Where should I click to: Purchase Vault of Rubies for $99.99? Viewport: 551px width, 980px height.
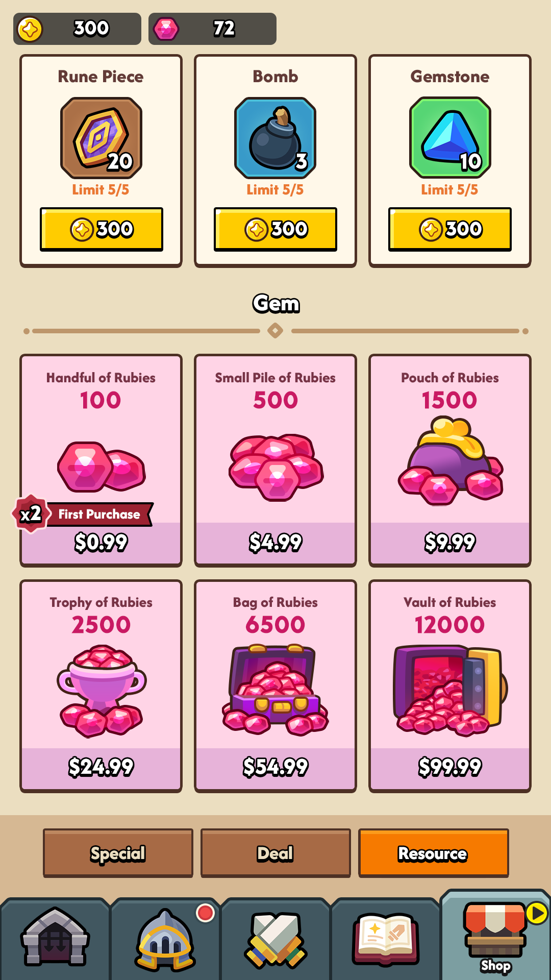click(450, 686)
